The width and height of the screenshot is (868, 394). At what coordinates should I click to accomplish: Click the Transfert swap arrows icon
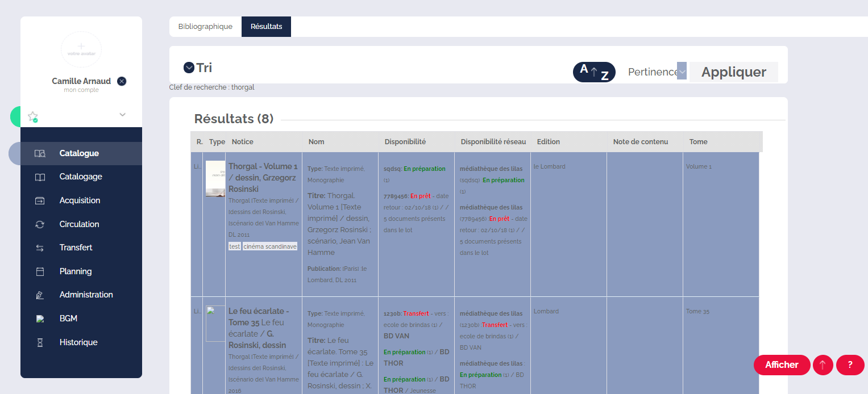pyautogui.click(x=40, y=248)
